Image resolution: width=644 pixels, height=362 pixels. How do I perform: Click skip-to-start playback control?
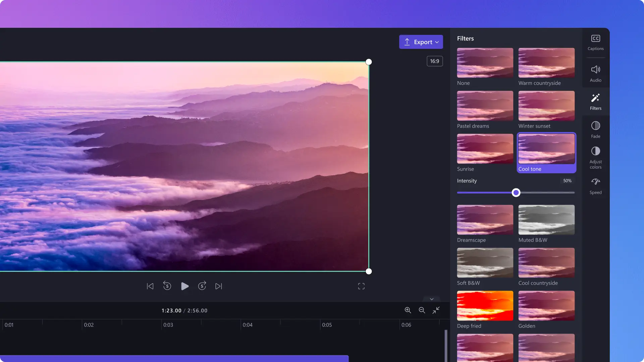click(150, 287)
